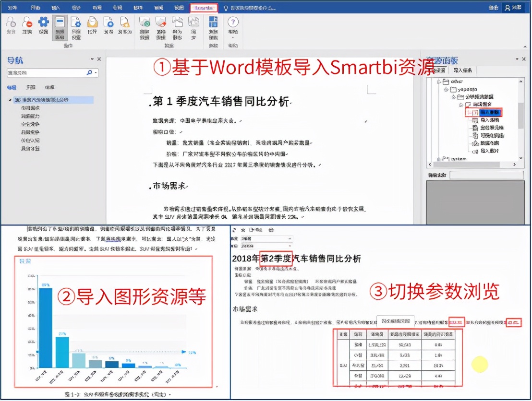Screen dimensions: 532x401
Task: Open resource panel (资源面板) options dropdown arrow
Action: click(517, 59)
